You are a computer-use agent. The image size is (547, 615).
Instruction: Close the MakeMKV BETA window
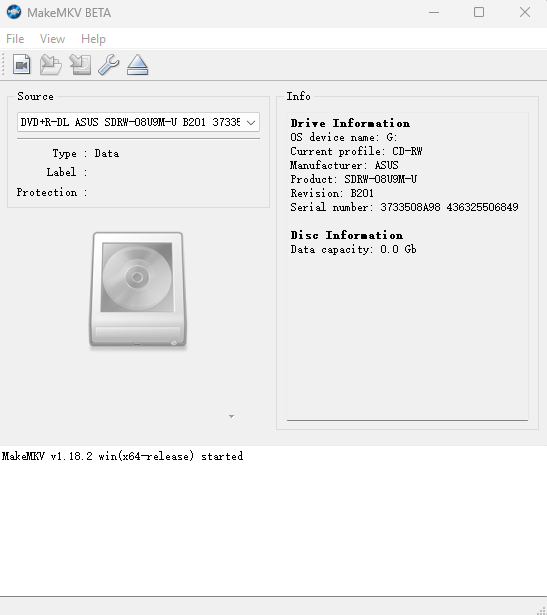coord(525,13)
